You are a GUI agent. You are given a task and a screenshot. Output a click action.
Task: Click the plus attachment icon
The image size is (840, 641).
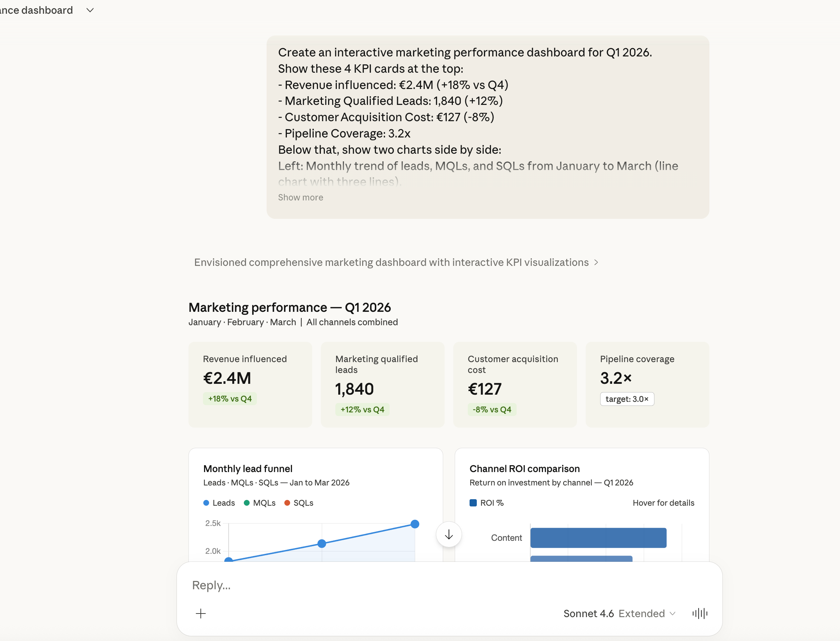click(x=201, y=613)
